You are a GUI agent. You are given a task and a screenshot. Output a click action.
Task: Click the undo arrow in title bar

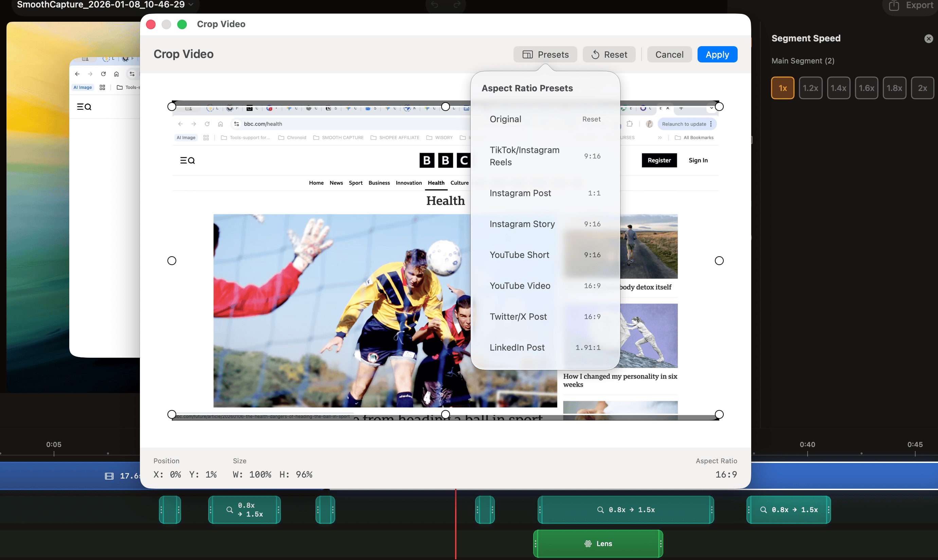(x=435, y=5)
